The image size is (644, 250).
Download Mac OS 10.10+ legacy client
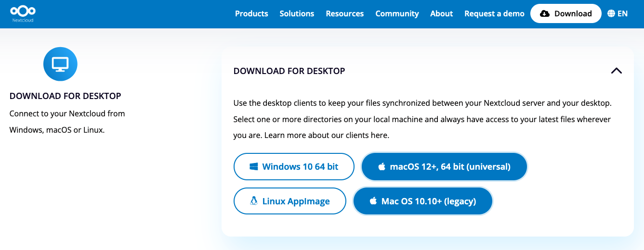423,201
